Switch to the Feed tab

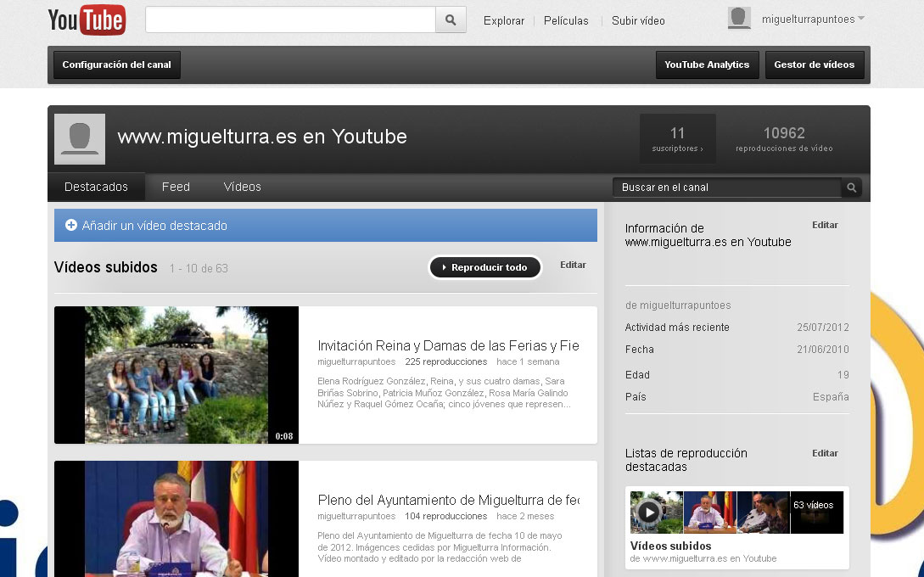tap(176, 187)
